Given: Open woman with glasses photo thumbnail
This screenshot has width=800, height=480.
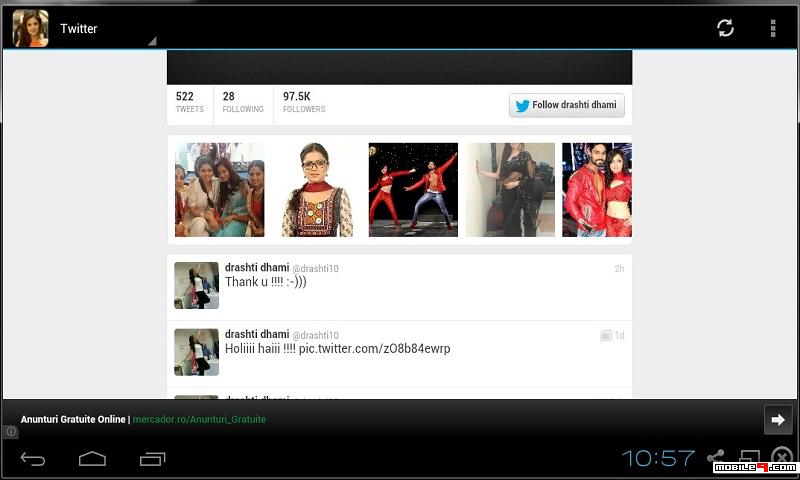Looking at the screenshot, I should click(316, 190).
